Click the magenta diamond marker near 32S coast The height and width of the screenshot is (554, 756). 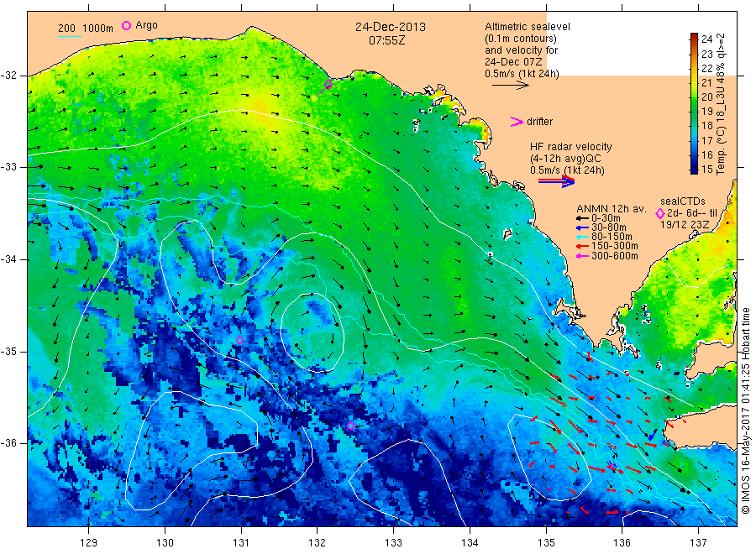pyautogui.click(x=328, y=84)
